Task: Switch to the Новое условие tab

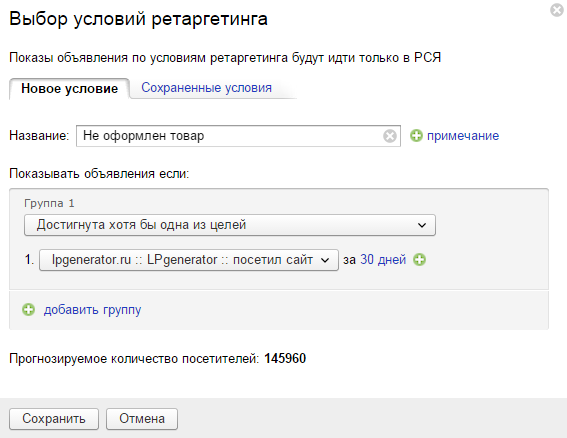Action: point(69,89)
